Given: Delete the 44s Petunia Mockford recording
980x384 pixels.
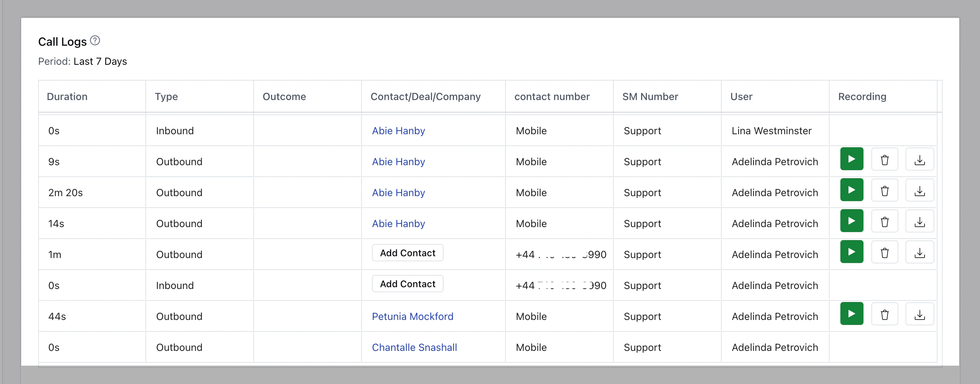Looking at the screenshot, I should click(x=885, y=314).
